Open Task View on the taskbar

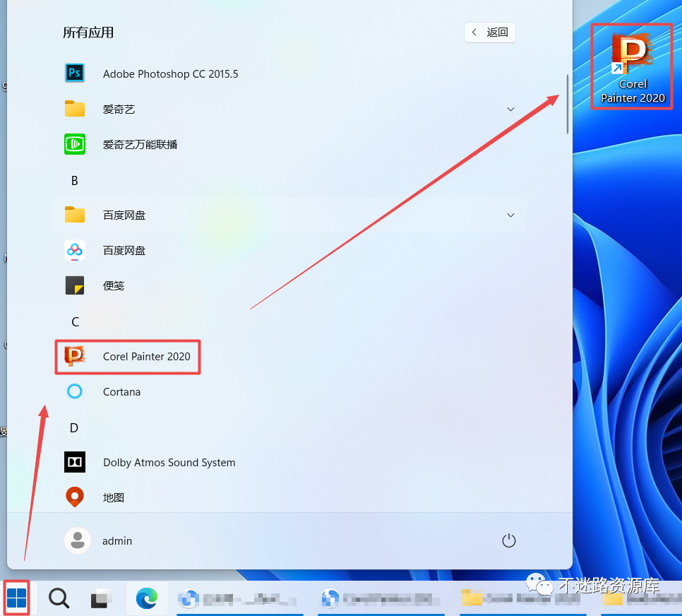coord(101,598)
